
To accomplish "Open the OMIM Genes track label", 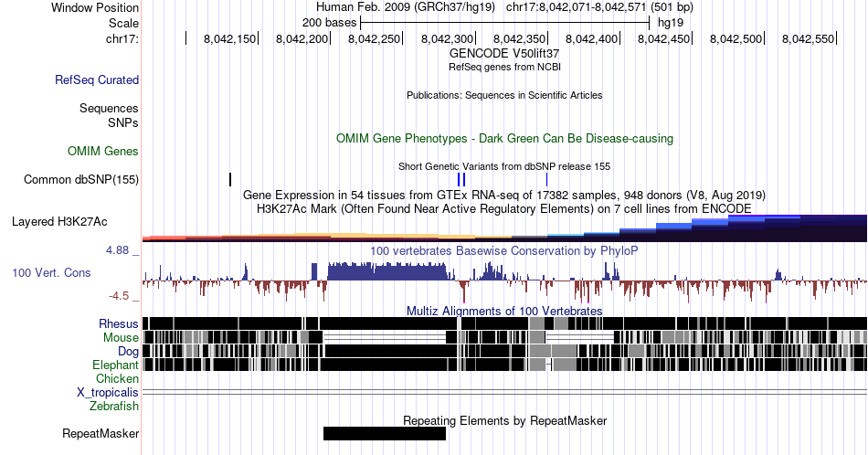I will point(103,151).
